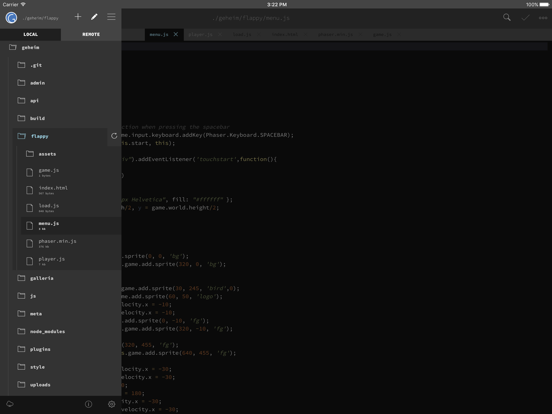This screenshot has height=414, width=552.
Task: Select the load.js editor tab
Action: (242, 34)
